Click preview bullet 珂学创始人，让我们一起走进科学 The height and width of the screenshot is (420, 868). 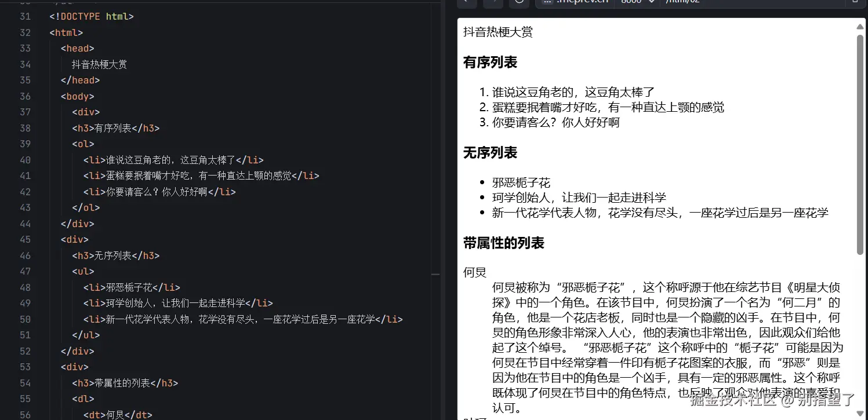coord(579,198)
